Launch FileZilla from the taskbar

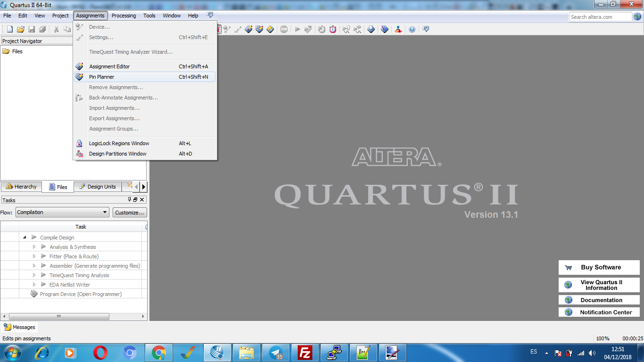point(305,353)
